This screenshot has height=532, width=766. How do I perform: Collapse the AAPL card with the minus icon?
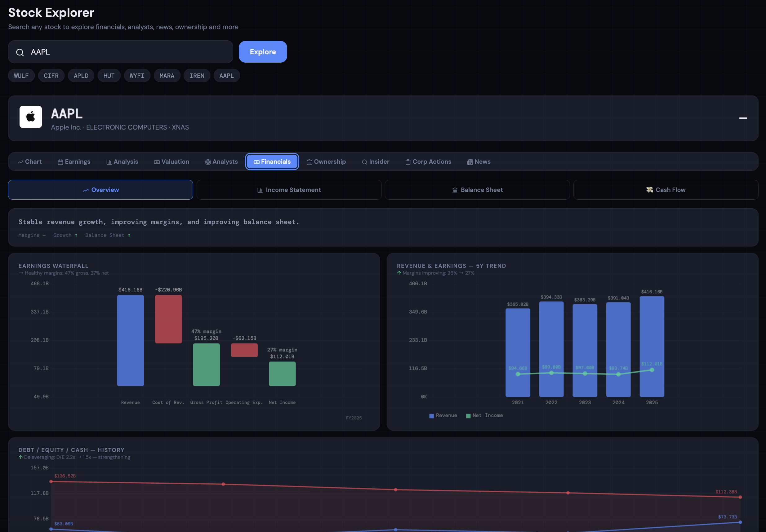coord(743,118)
